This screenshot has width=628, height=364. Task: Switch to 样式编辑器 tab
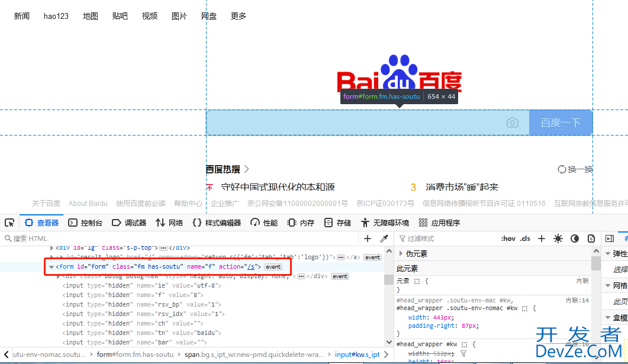[217, 223]
